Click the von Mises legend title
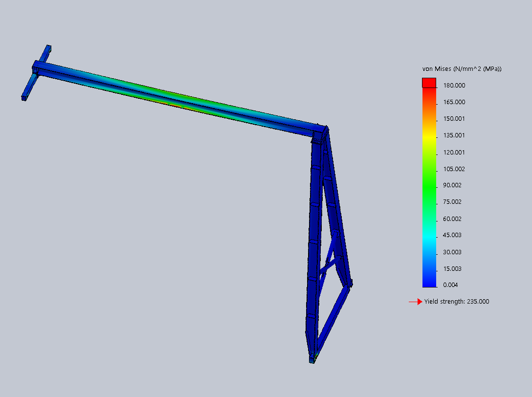Image resolution: width=532 pixels, height=397 pixels. coord(462,69)
